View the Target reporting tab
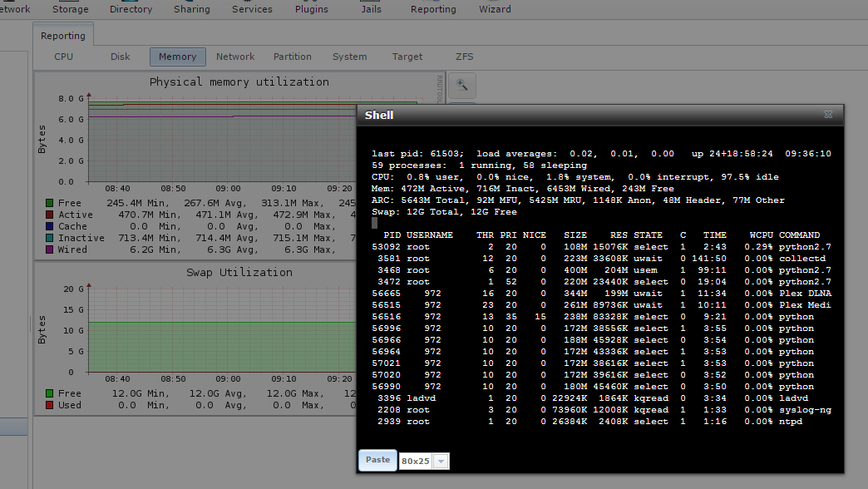Viewport: 868px width, 489px height. click(407, 57)
